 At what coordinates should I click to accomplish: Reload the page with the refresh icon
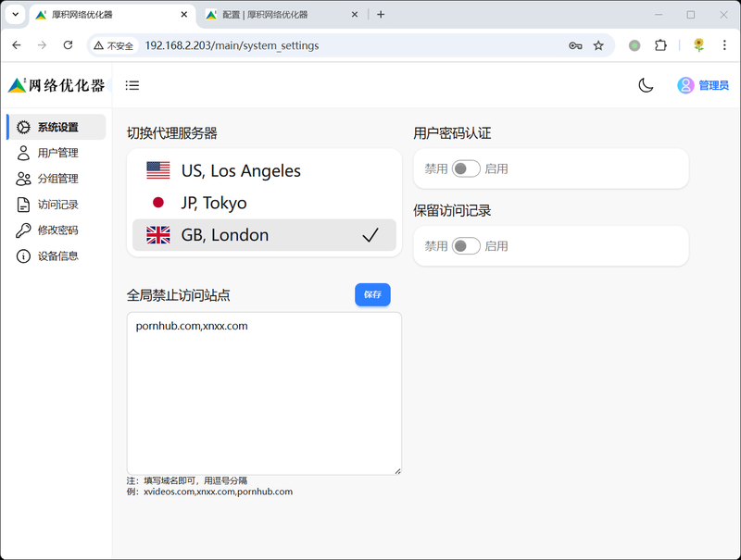[68, 45]
